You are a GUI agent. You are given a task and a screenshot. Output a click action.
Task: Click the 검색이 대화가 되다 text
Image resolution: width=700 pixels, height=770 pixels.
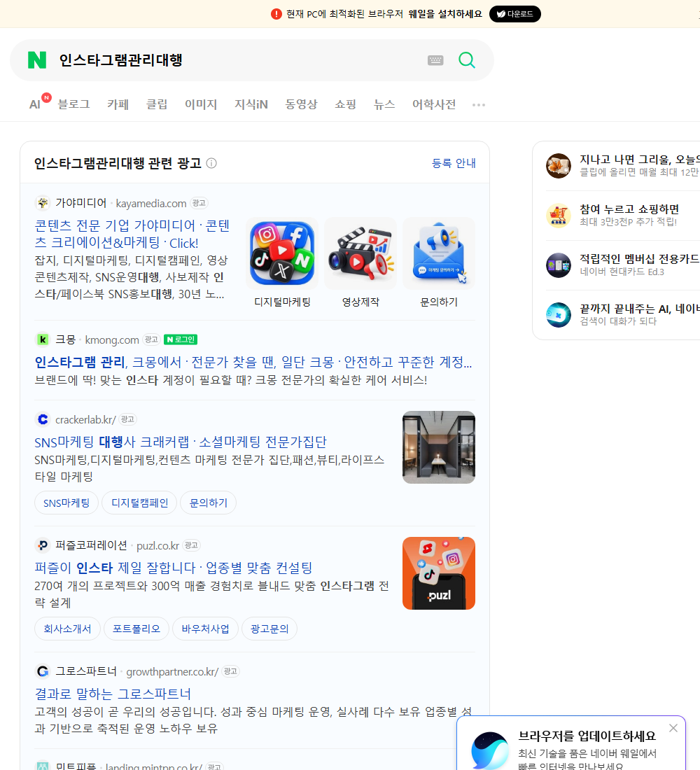[618, 321]
